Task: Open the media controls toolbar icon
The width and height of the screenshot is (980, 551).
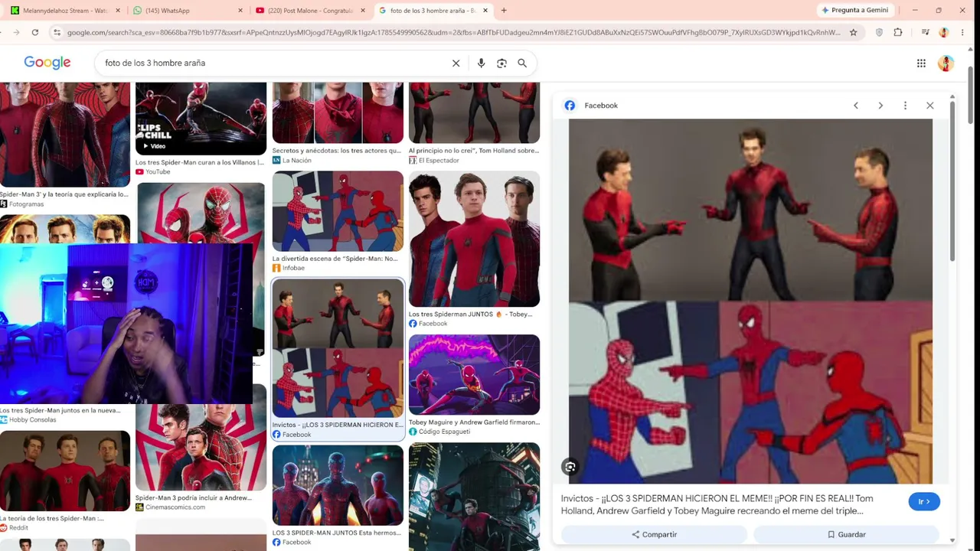Action: coord(925,32)
